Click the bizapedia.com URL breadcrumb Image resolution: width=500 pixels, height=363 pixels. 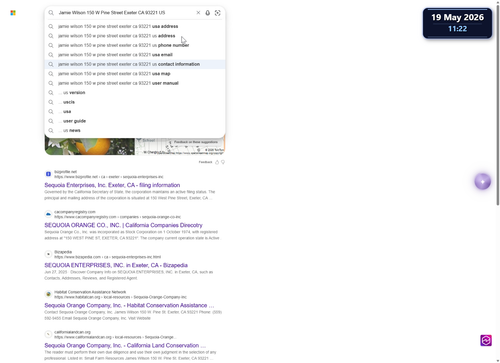[x=107, y=257]
